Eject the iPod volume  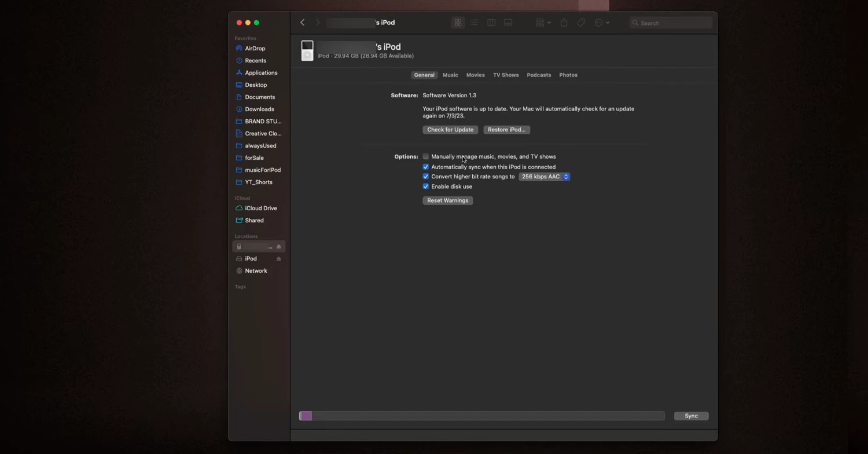pyautogui.click(x=278, y=259)
